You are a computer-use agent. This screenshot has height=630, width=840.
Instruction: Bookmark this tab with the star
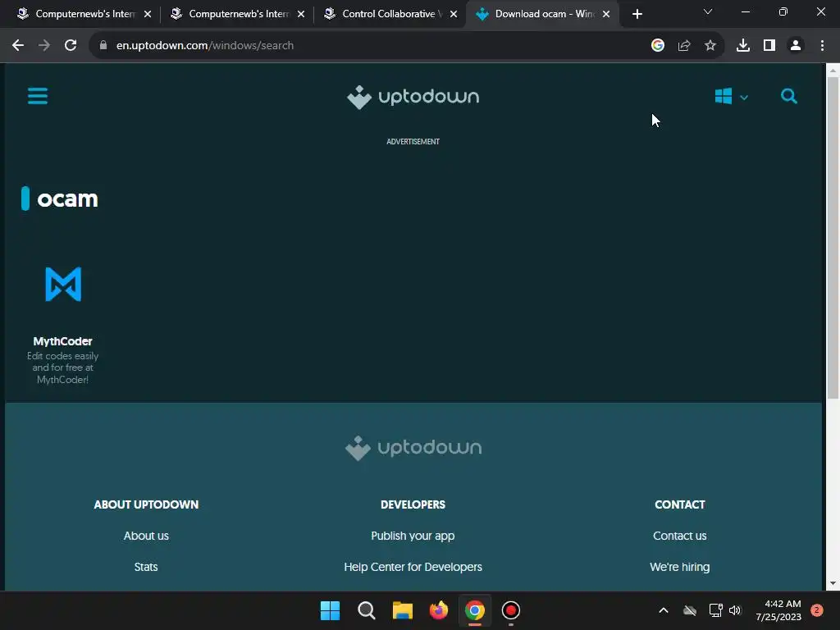point(710,46)
